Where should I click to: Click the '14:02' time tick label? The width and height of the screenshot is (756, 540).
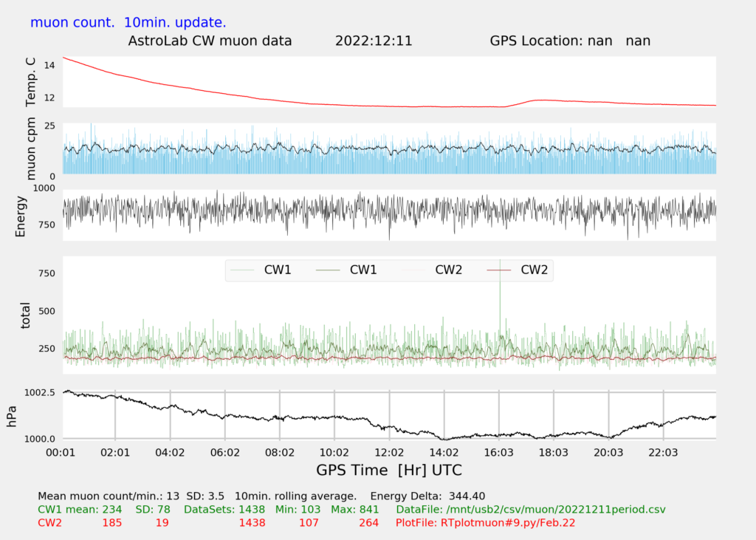coord(444,453)
